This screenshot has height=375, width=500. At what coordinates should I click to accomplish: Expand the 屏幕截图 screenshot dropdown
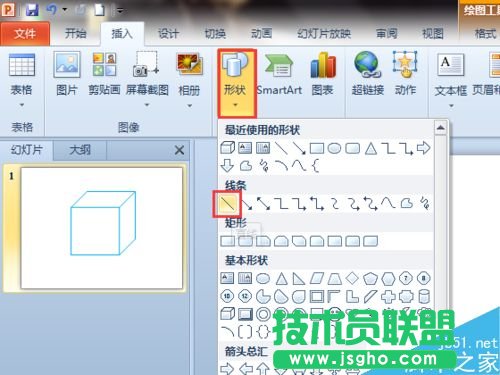point(147,105)
